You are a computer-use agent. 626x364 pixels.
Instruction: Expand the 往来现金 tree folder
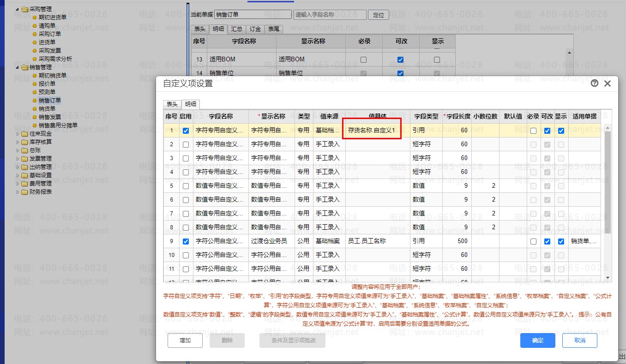click(x=18, y=134)
